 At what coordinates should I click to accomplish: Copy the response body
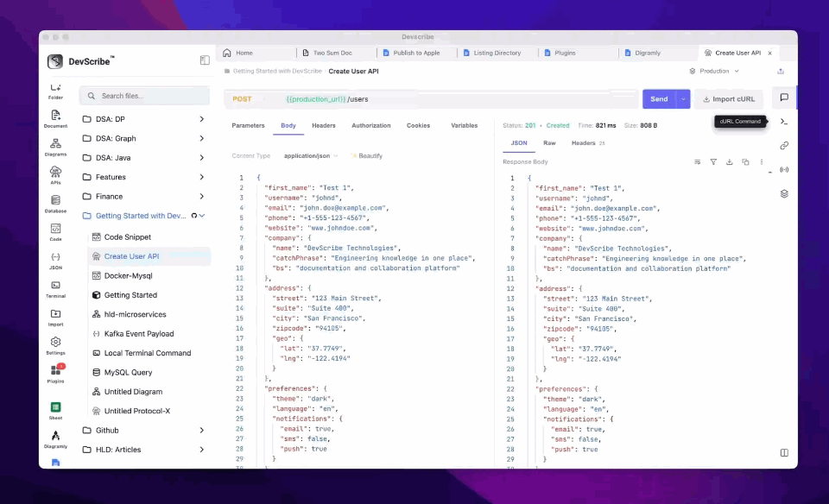[745, 162]
